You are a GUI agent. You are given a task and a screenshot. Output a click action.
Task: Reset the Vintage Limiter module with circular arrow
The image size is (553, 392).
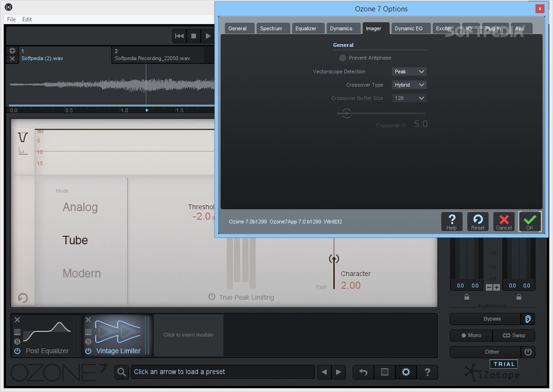[x=23, y=298]
